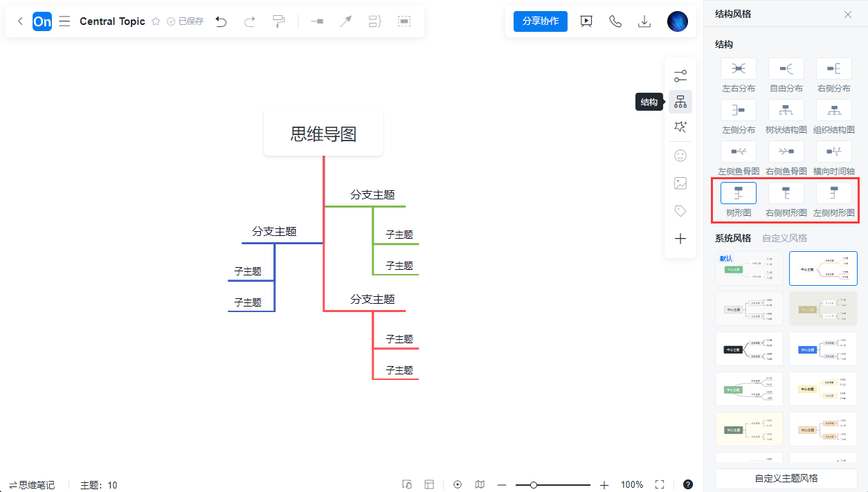Click the 自定义主题风格 button
The height and width of the screenshot is (492, 868).
pos(786,478)
